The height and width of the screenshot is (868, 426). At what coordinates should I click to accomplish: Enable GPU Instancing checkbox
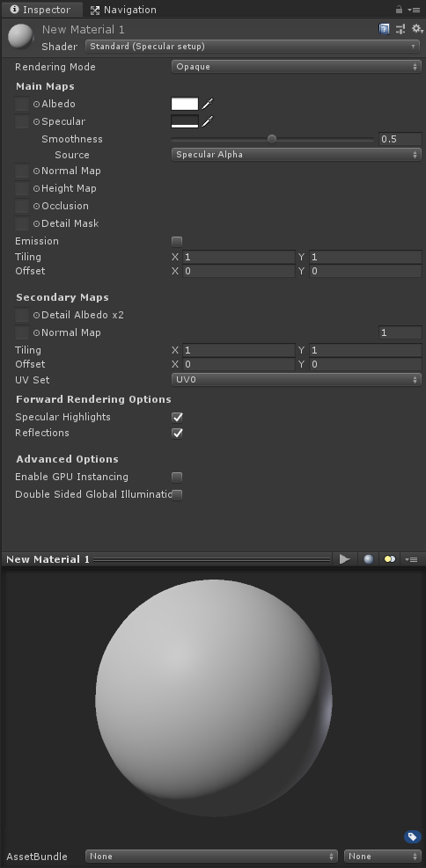pyautogui.click(x=177, y=478)
